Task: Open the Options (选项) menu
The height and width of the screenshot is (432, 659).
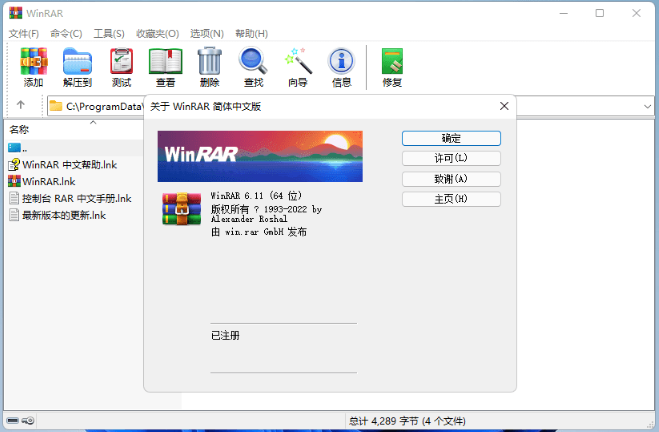Action: click(207, 34)
